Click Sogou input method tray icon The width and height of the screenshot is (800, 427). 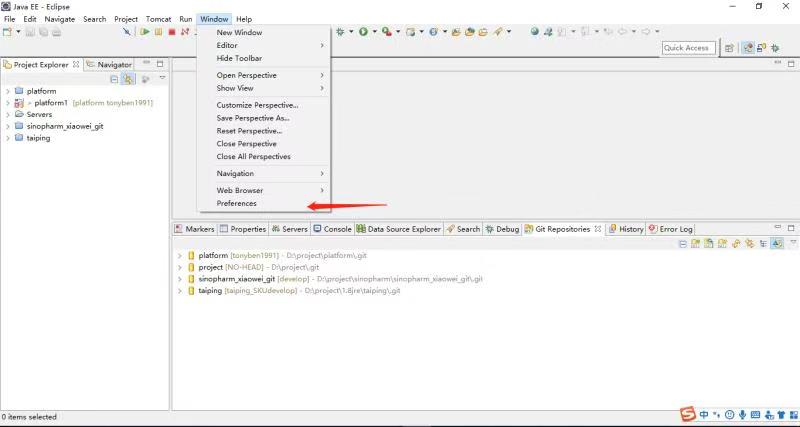[x=688, y=414]
